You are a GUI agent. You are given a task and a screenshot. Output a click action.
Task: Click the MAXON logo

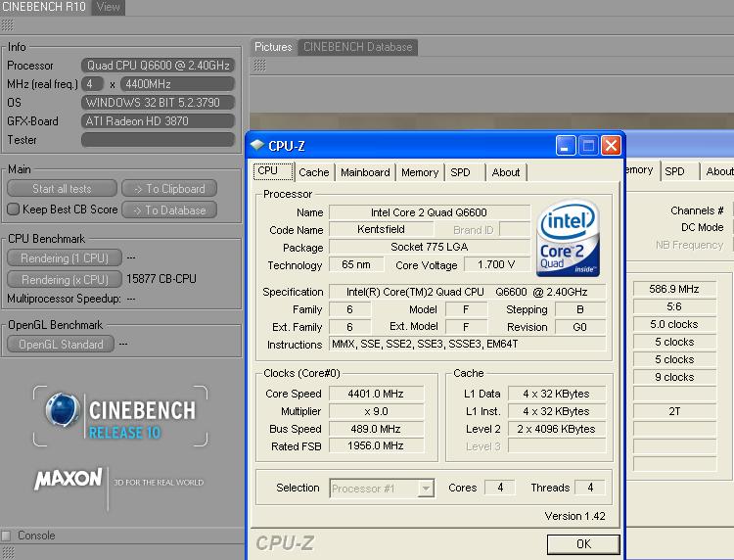click(69, 479)
